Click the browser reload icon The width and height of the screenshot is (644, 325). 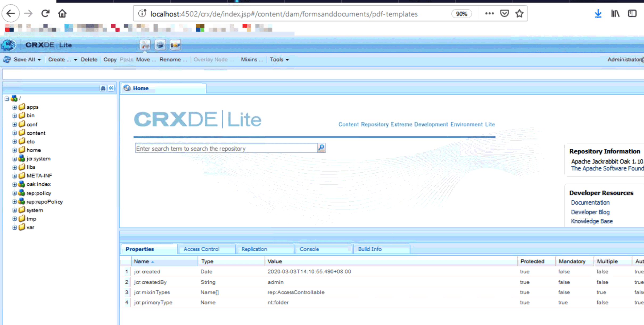(x=45, y=13)
